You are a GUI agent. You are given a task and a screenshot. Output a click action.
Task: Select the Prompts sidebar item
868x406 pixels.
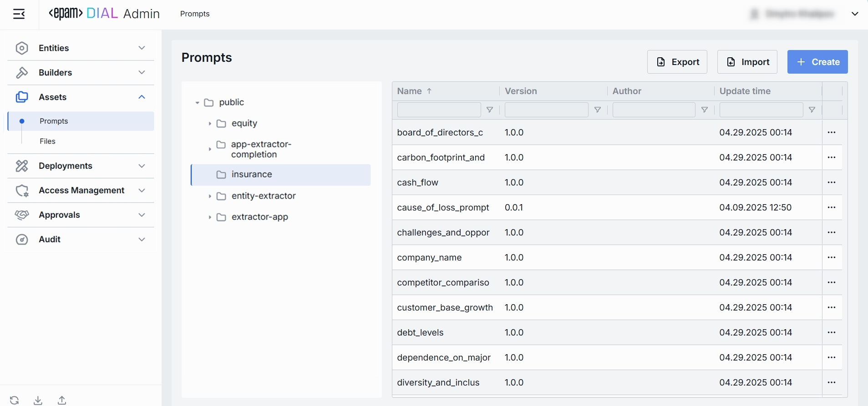(54, 121)
